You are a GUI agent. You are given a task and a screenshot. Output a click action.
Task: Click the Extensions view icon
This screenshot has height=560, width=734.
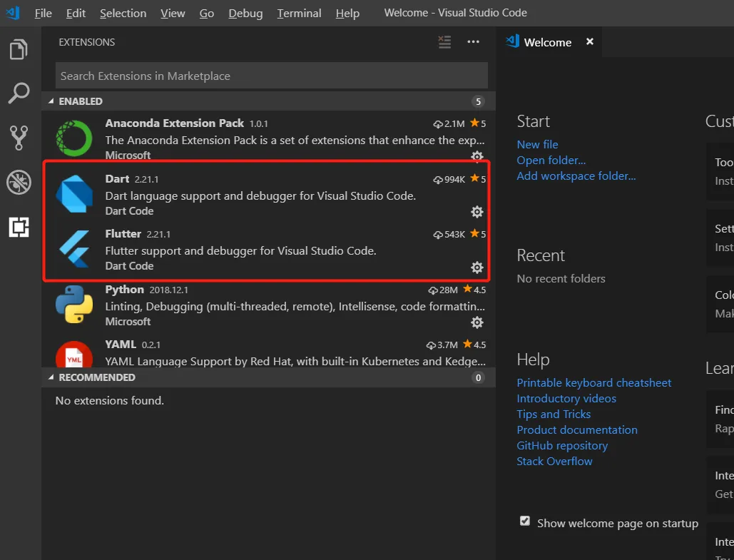(19, 227)
